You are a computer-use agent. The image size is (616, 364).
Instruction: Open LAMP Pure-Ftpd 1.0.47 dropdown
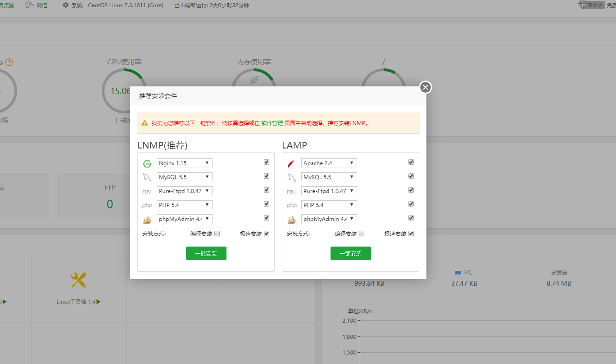coord(329,191)
